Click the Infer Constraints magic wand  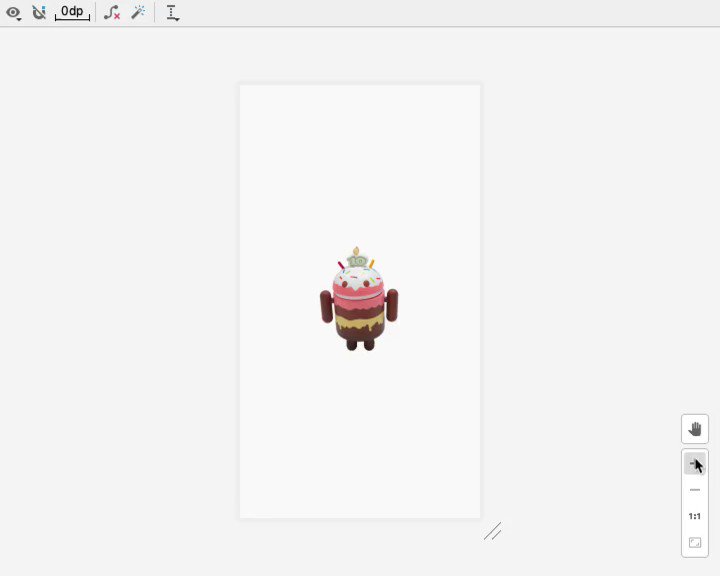(x=138, y=12)
